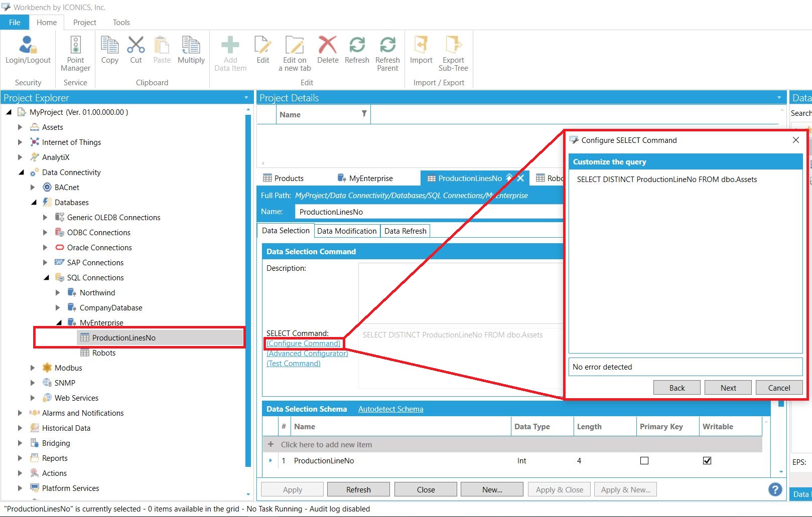Expand the Northwind connection node

click(58, 293)
